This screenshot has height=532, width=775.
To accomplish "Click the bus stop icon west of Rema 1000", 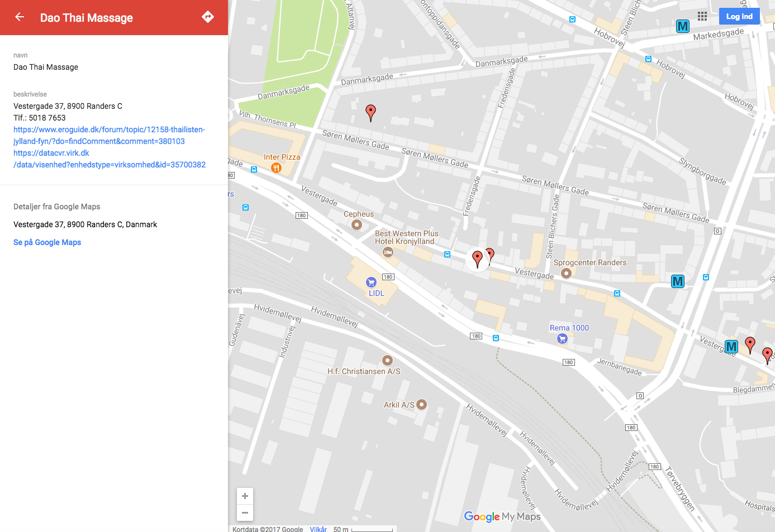I will click(496, 338).
